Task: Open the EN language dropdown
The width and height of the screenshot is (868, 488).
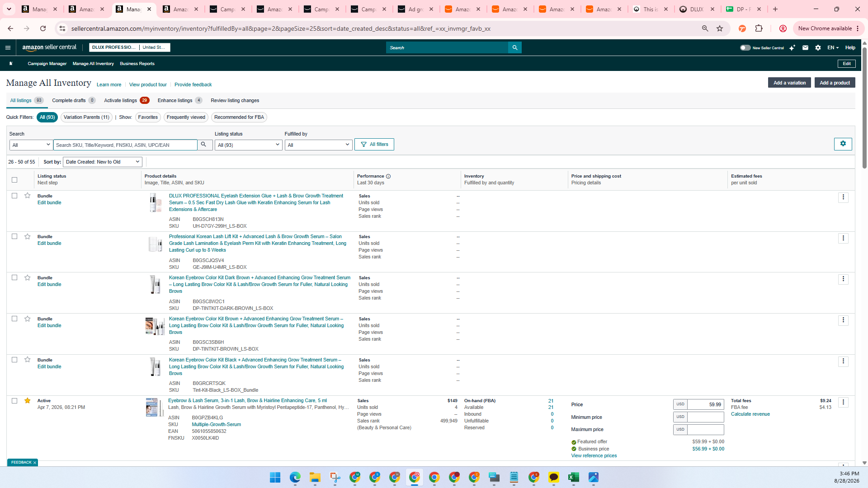Action: tap(833, 47)
